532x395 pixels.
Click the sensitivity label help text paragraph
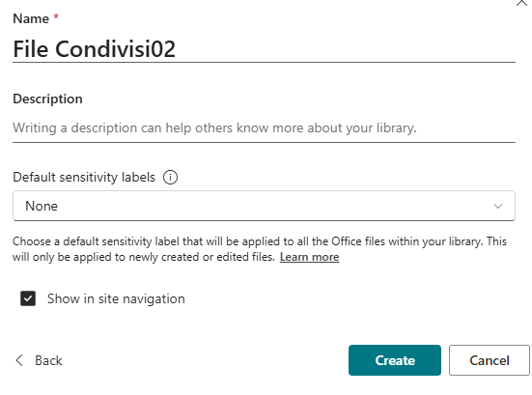click(x=260, y=249)
